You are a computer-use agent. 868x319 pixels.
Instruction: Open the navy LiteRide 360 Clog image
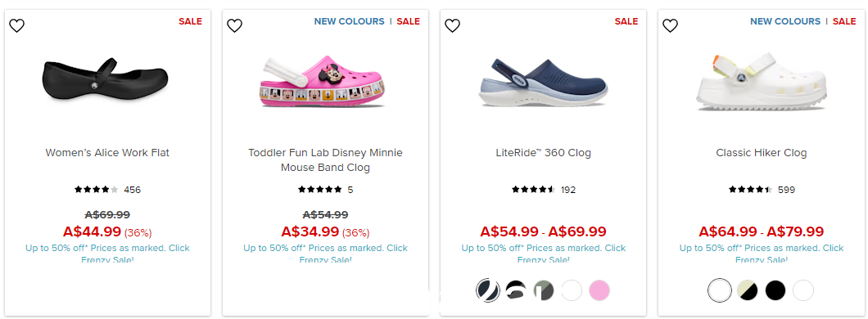(543, 83)
